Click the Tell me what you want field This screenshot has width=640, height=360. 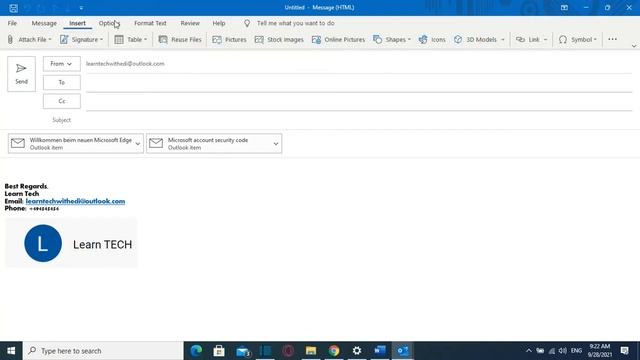296,23
